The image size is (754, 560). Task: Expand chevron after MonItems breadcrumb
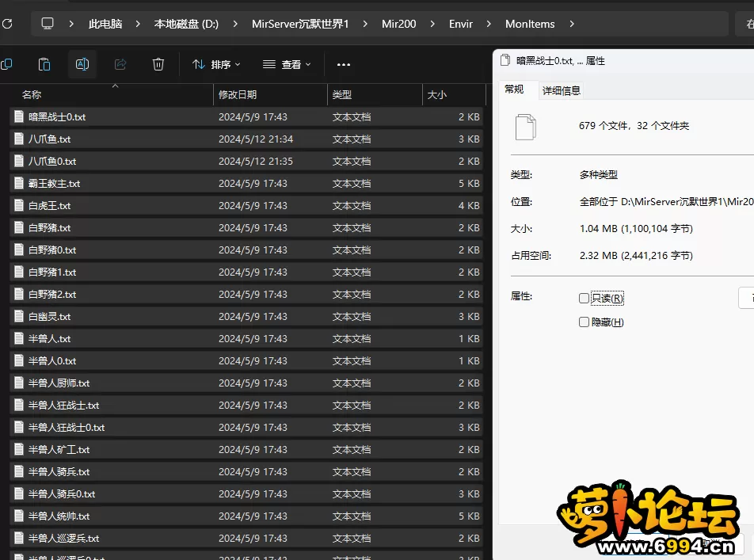coord(572,24)
